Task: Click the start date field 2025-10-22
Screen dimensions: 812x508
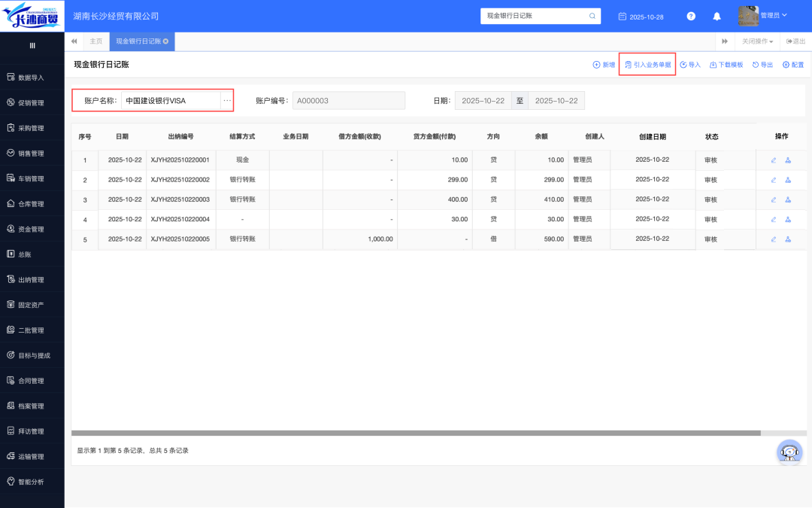Action: (482, 101)
